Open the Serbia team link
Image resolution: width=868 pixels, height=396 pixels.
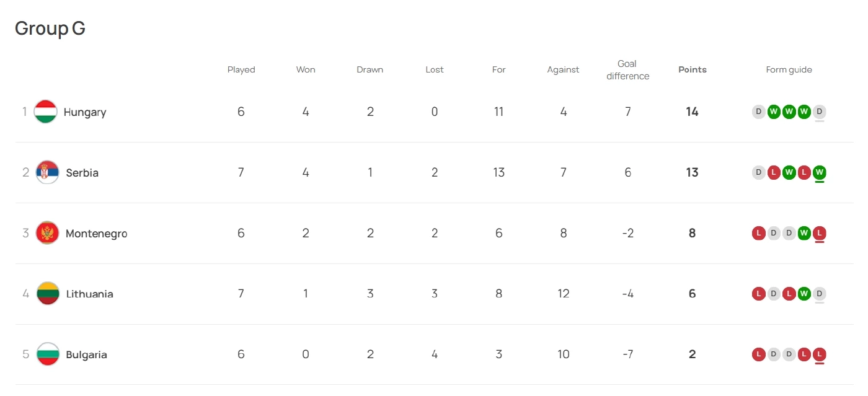82,173
